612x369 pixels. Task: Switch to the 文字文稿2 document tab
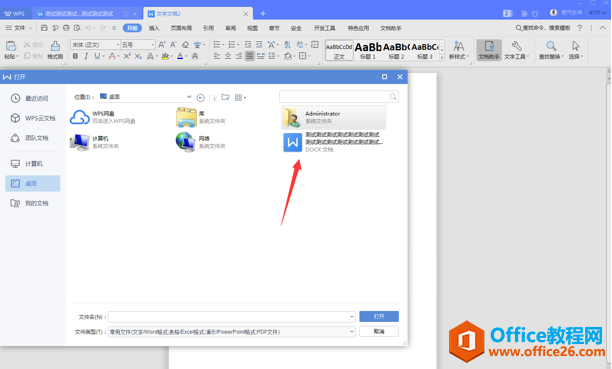click(x=198, y=14)
